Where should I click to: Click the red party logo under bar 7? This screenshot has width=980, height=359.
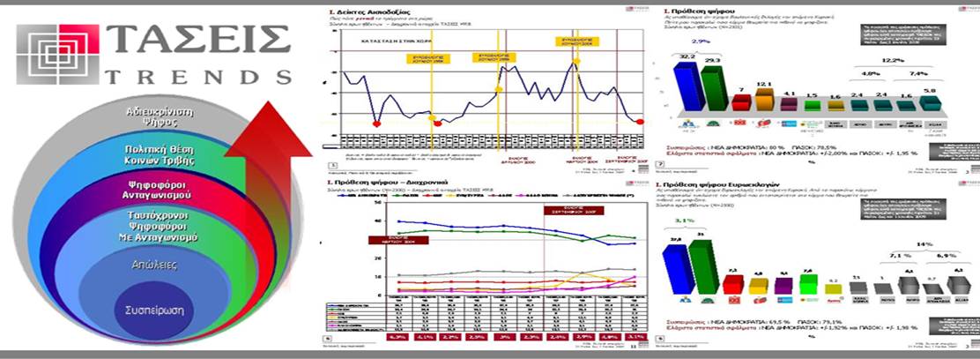tap(741, 123)
